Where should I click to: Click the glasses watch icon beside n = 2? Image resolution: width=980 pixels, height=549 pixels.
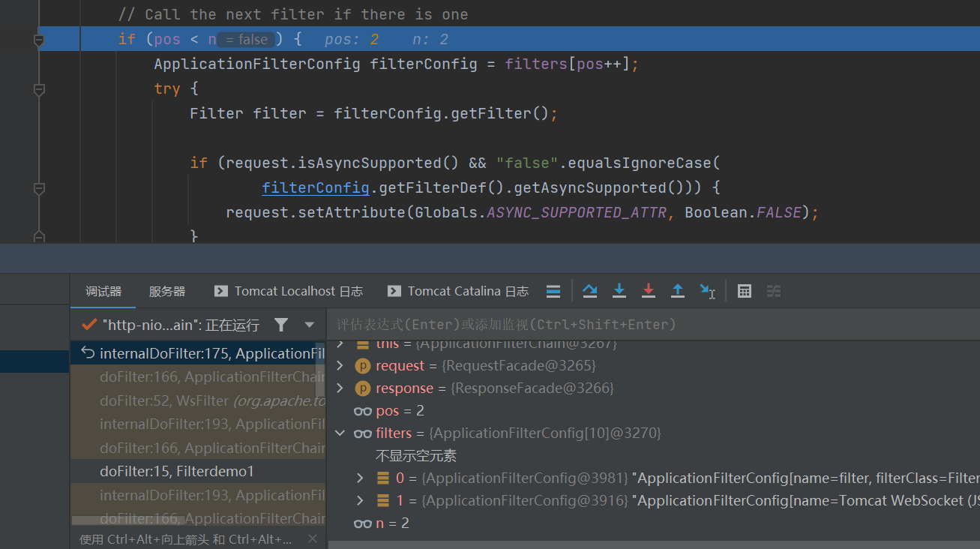coord(363,523)
